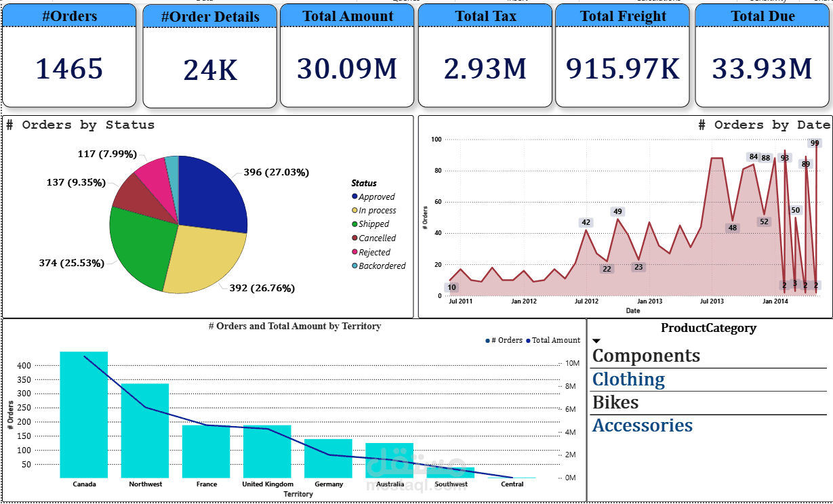The image size is (833, 504).
Task: Click the Jan 2012 date axis label
Action: point(524,301)
